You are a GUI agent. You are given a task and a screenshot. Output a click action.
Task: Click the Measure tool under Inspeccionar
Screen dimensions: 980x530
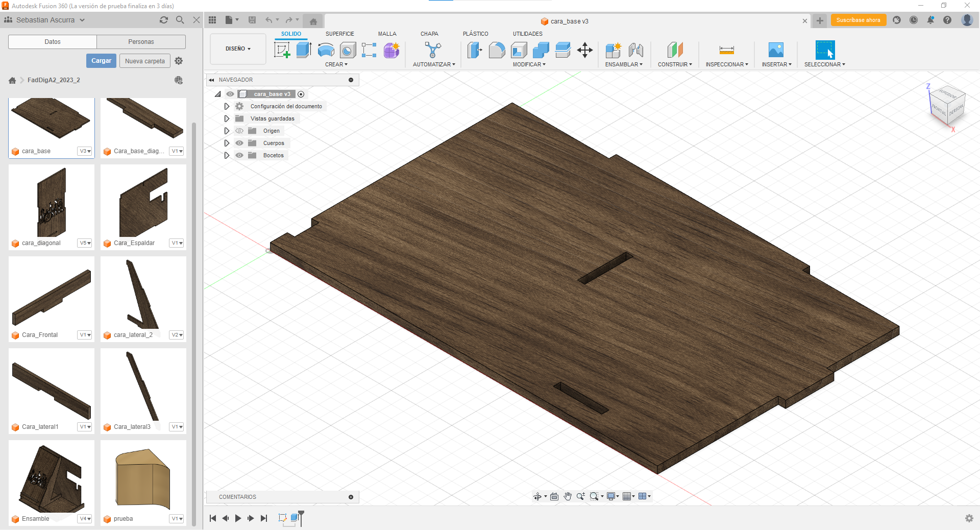point(726,50)
